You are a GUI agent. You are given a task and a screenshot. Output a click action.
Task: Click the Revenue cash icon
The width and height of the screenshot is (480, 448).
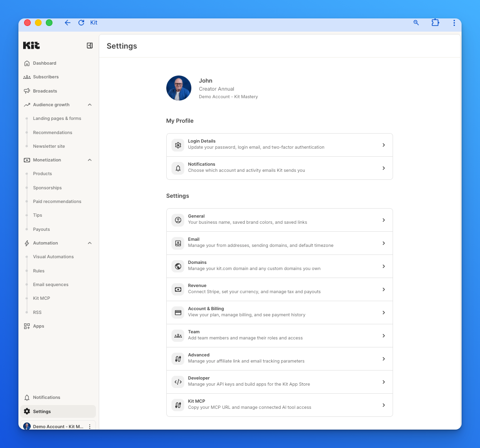pyautogui.click(x=178, y=289)
